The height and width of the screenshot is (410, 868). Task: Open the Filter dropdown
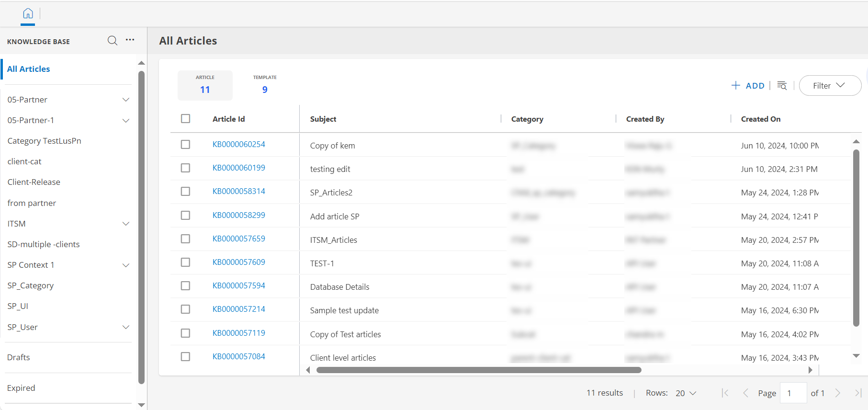[830, 86]
